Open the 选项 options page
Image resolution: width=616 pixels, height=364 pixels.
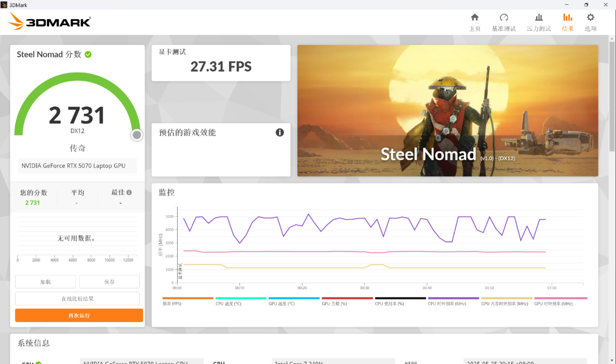[590, 22]
